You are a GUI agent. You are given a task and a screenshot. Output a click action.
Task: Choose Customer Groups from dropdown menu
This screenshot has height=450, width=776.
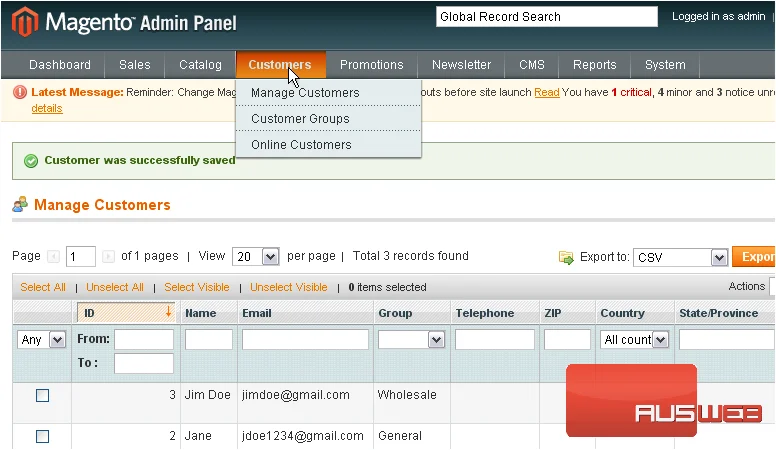click(x=329, y=119)
